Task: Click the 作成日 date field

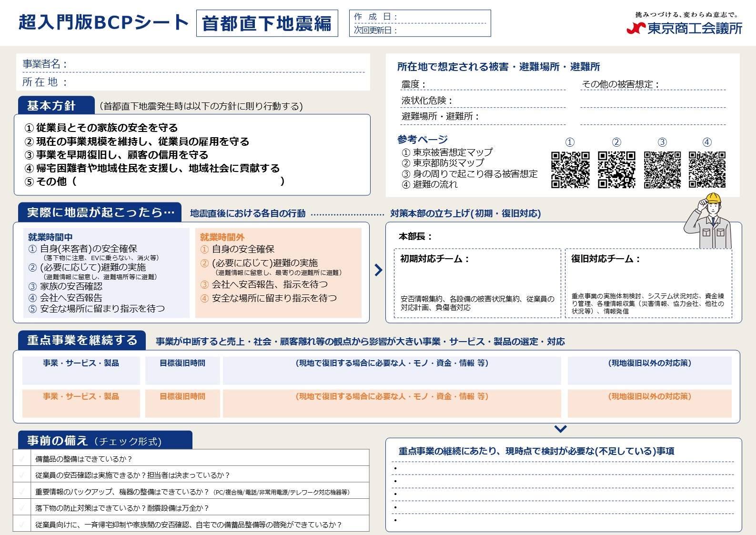Action: (441, 17)
